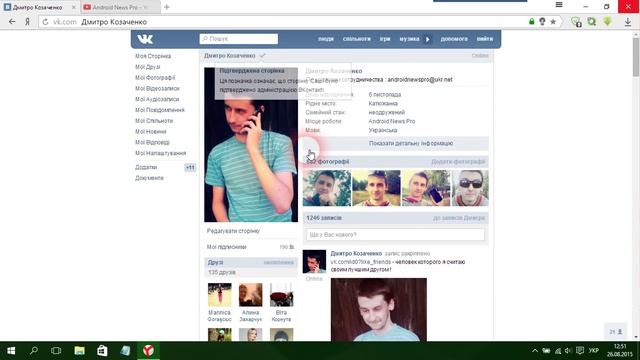Open the photo thumbnail showing a phone
Screen dimensions: 640x360
[x=426, y=188]
